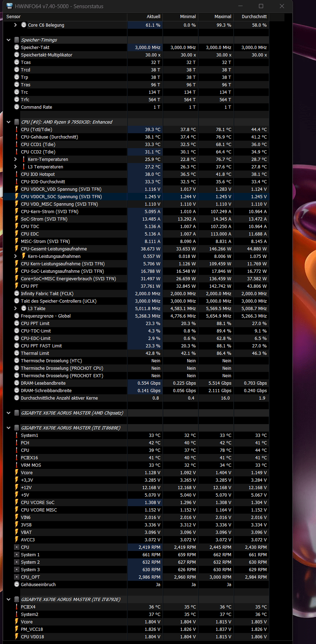316x644 pixels.
Task: Select the VBAT voltage row
Action: coord(136,532)
